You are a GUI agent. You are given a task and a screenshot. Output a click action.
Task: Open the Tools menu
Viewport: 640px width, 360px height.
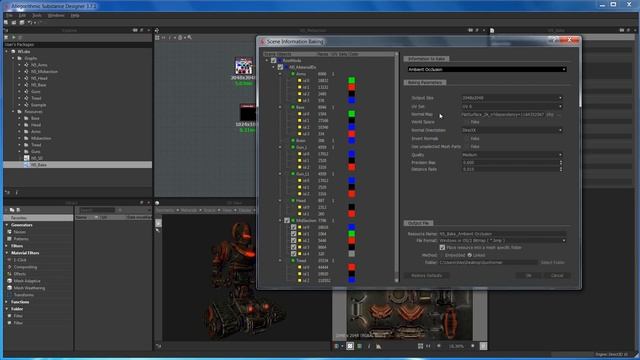[x=37, y=16]
